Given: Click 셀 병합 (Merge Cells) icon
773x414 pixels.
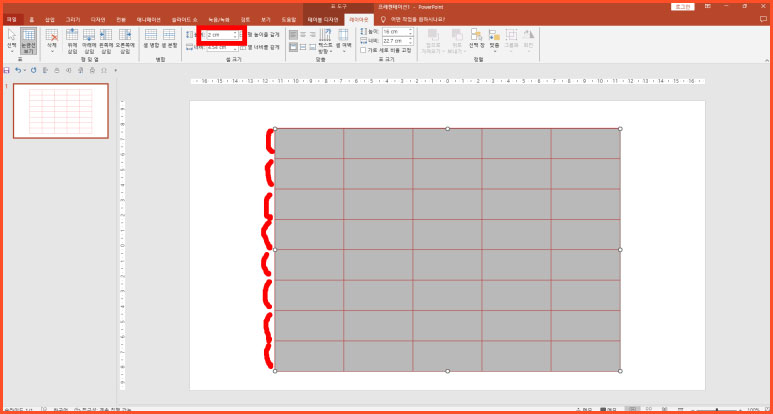Looking at the screenshot, I should [150, 37].
